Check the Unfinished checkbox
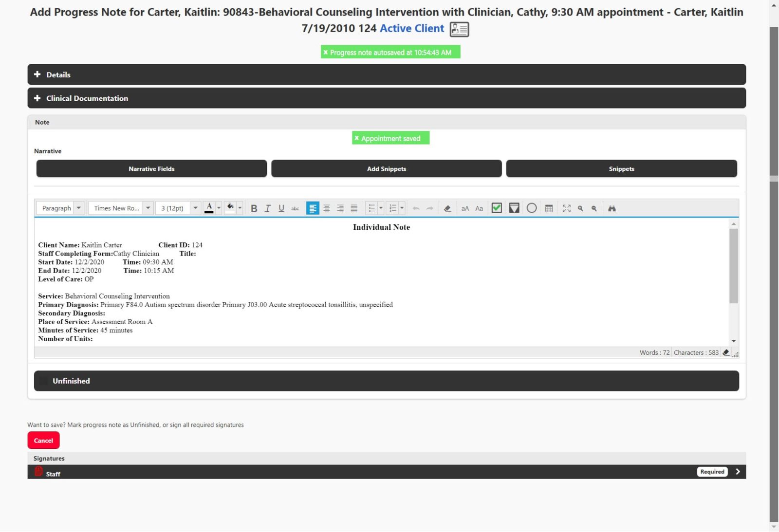Viewport: 779px width, 532px height. point(44,381)
